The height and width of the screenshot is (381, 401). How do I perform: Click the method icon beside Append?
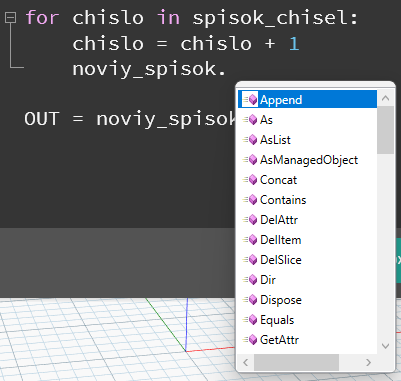(250, 99)
